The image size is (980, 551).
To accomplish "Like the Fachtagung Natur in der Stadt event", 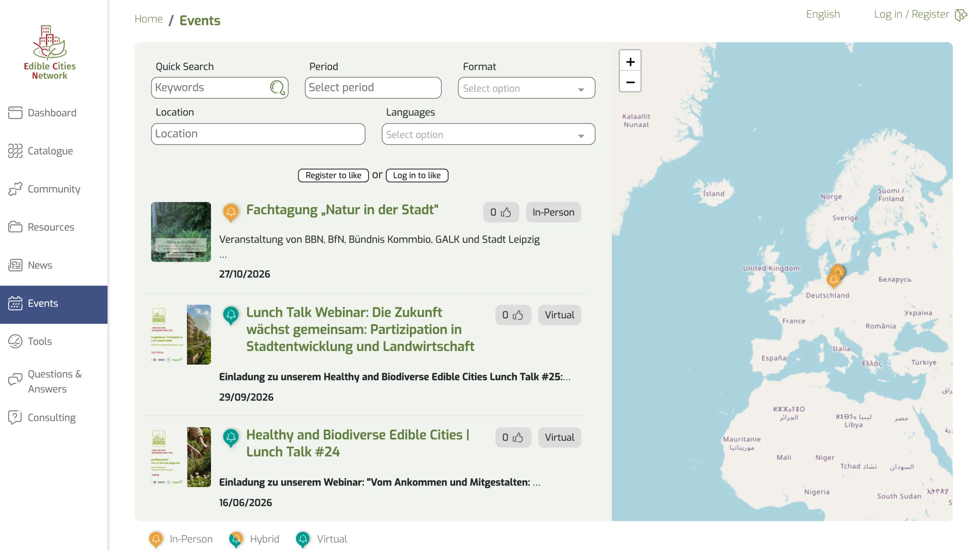I will coord(501,212).
